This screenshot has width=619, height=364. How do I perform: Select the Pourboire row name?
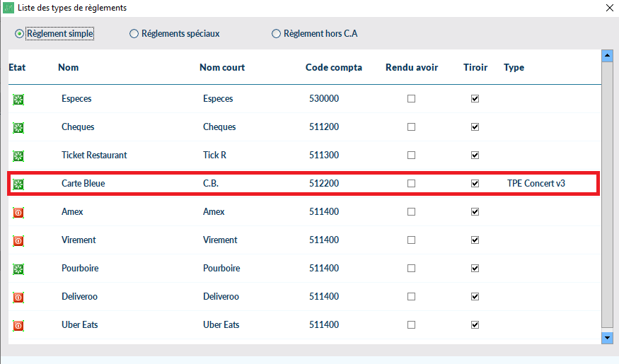coord(81,269)
